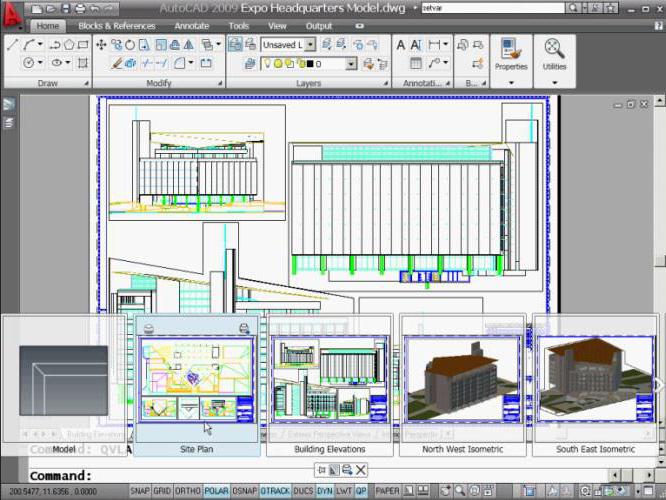Open the Unsaved Layer State dropdown
The height and width of the screenshot is (500, 666).
point(310,45)
